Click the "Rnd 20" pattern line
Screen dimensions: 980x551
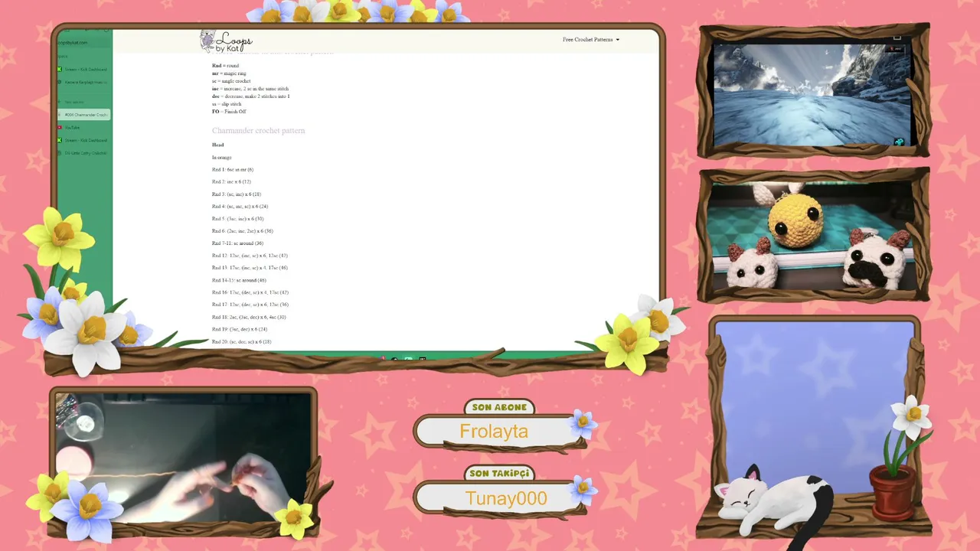pyautogui.click(x=242, y=341)
